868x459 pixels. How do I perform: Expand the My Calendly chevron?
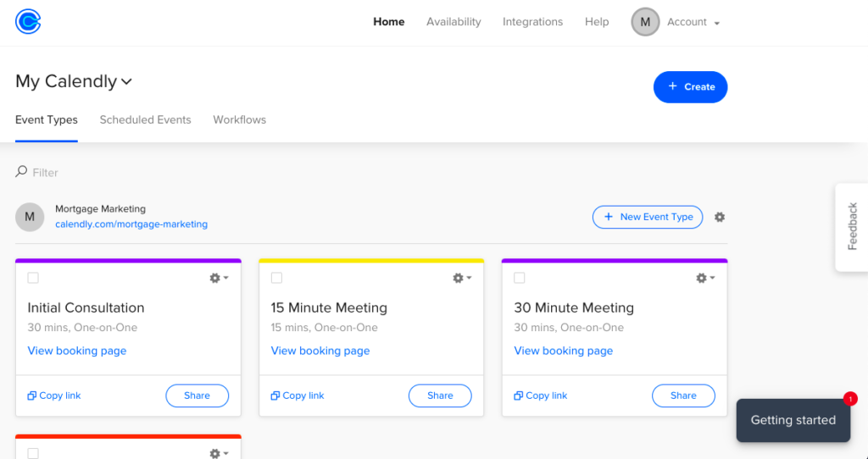[127, 82]
